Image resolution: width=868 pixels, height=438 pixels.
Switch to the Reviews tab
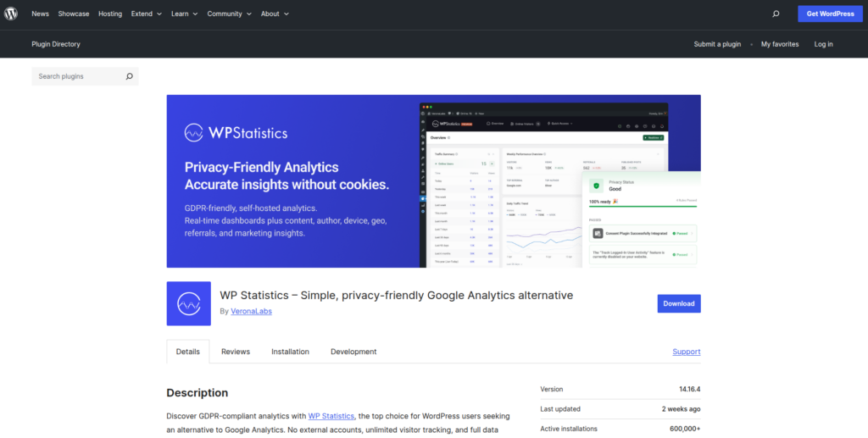point(236,352)
